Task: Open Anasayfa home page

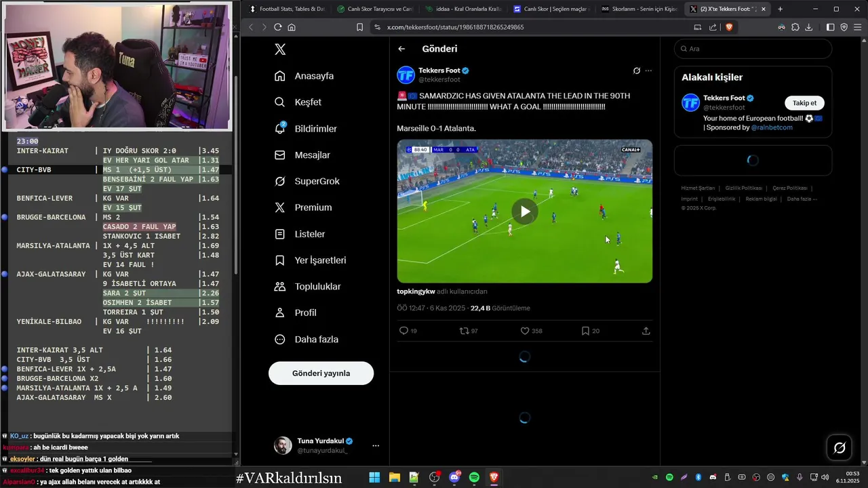Action: (304, 76)
